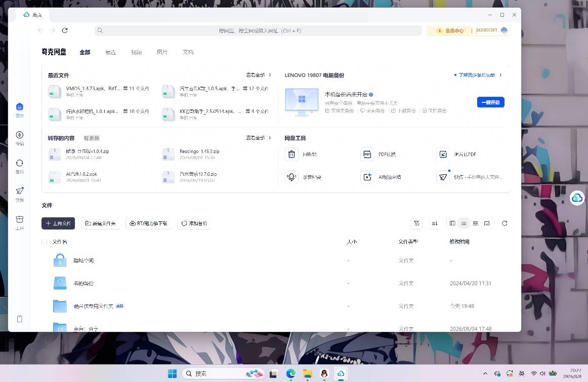The image size is (588, 382).
Task: Open the PDF转换 tool icon
Action: click(x=367, y=155)
